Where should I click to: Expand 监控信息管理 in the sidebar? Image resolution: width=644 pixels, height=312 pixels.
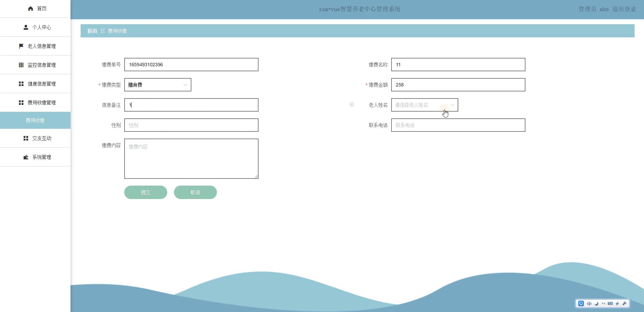click(35, 65)
